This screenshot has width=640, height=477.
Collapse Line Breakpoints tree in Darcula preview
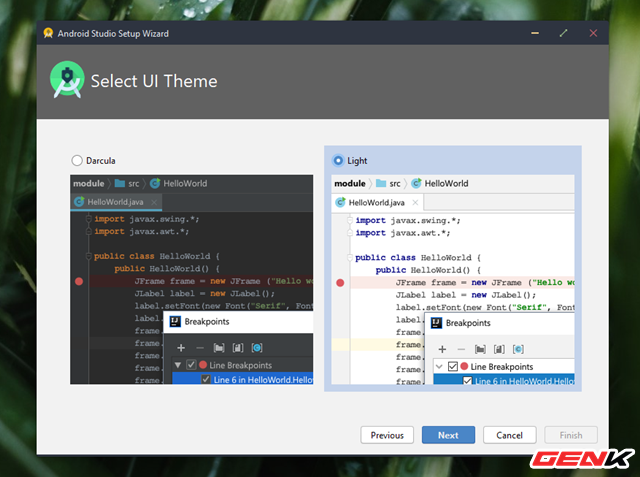coord(178,366)
